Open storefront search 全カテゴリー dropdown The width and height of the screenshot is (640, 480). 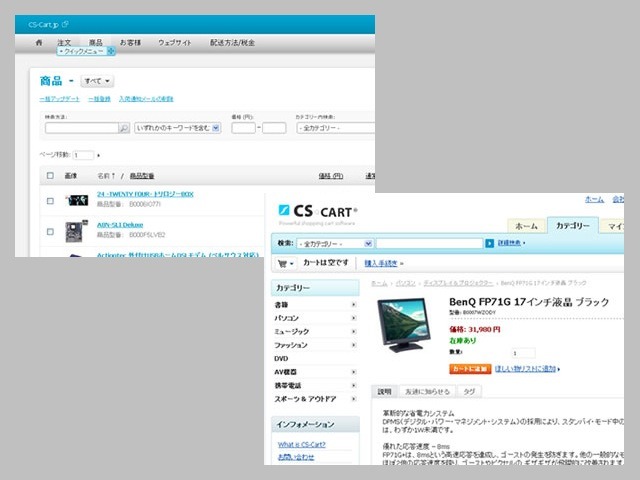pos(335,244)
